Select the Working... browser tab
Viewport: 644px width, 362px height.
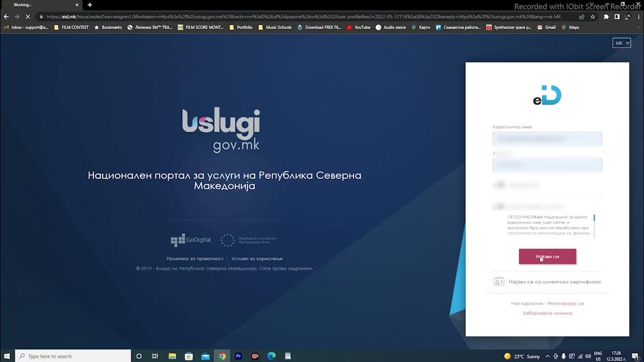point(41,5)
